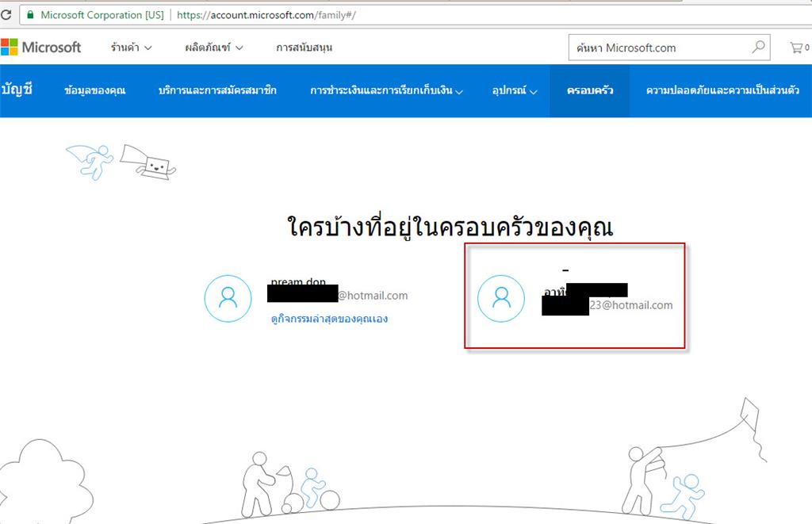The width and height of the screenshot is (812, 524).
Task: Click the green padlock security icon
Action: (30, 14)
